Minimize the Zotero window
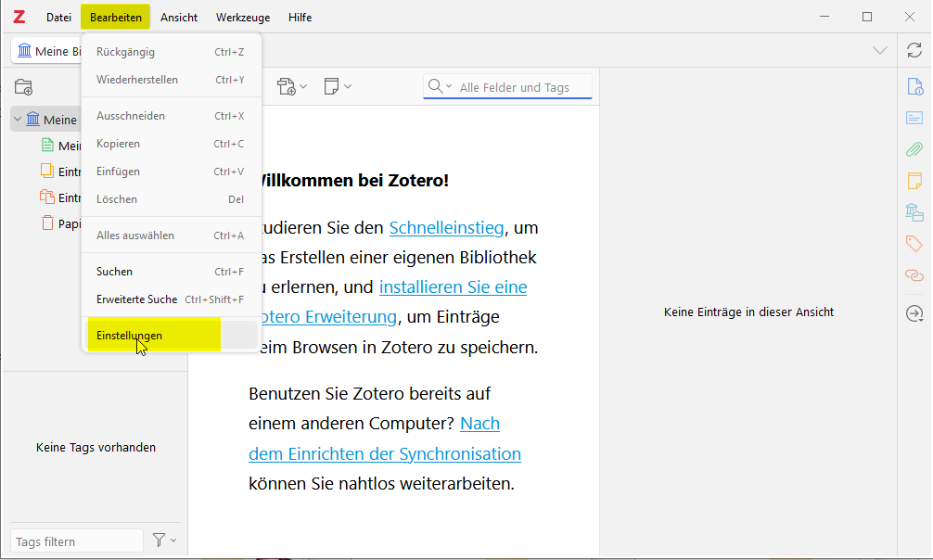Screen dimensions: 933x560 824,17
